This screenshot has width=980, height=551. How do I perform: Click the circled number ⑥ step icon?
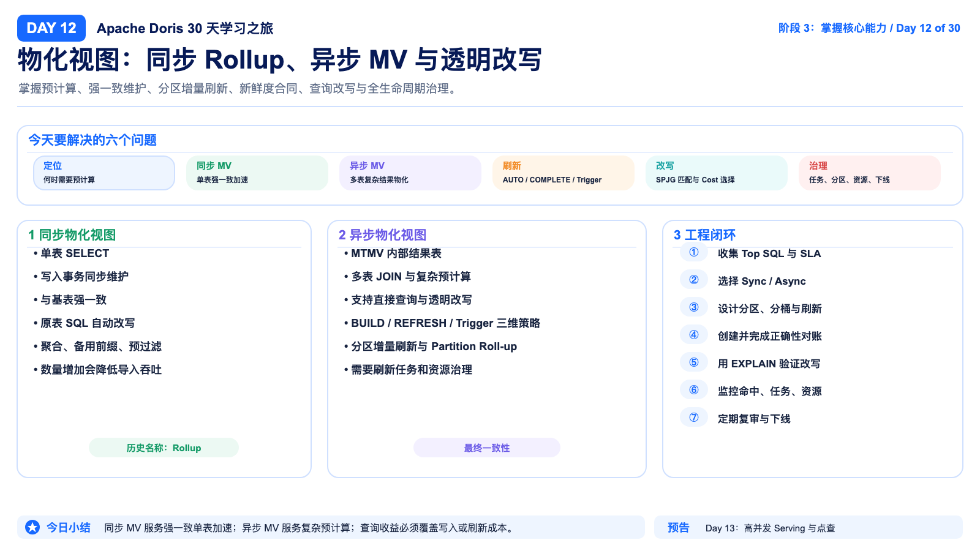click(694, 390)
